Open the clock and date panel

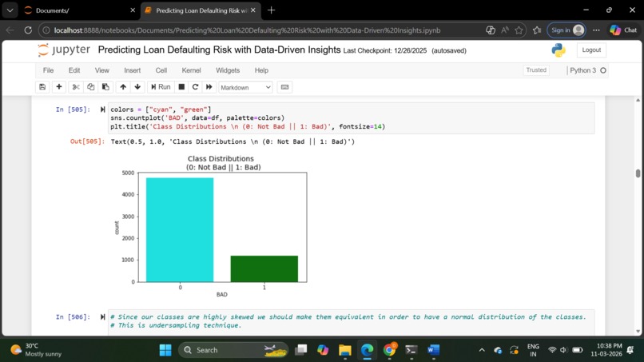coord(606,350)
